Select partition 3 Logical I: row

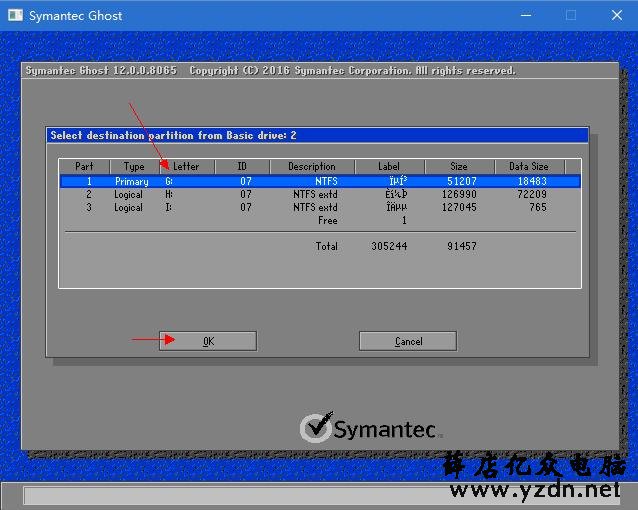[320, 207]
